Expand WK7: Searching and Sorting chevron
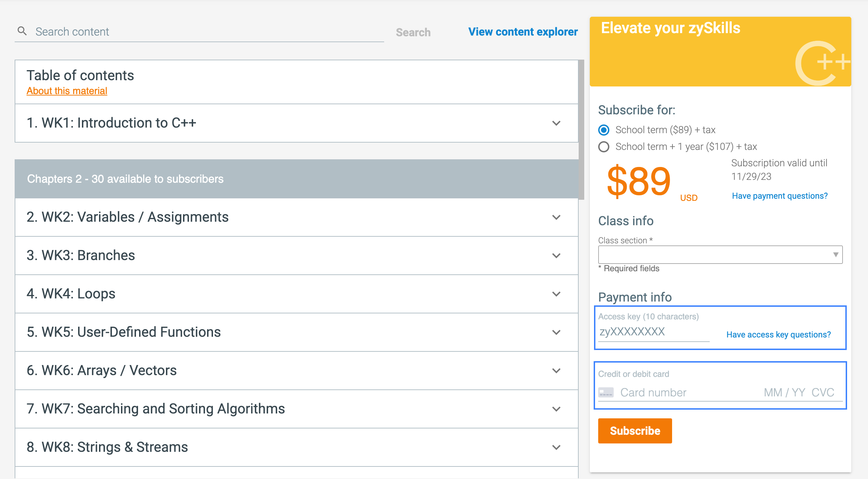The image size is (868, 479). [556, 409]
